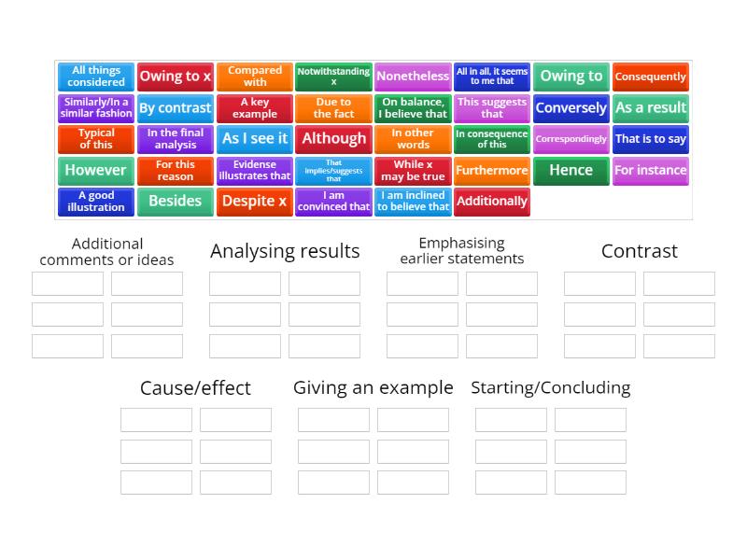
Task: Click the top slot under Analysing results
Action: [245, 284]
